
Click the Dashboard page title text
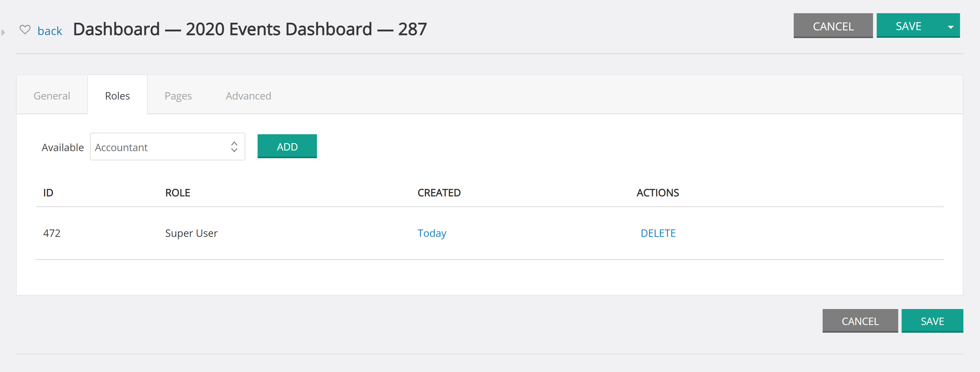coord(250,29)
